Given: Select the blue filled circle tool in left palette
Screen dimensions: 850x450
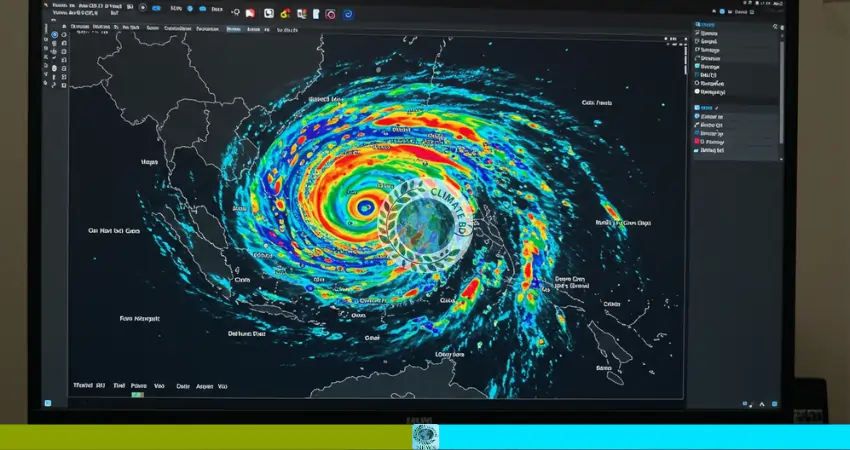Looking at the screenshot, I should (x=55, y=35).
